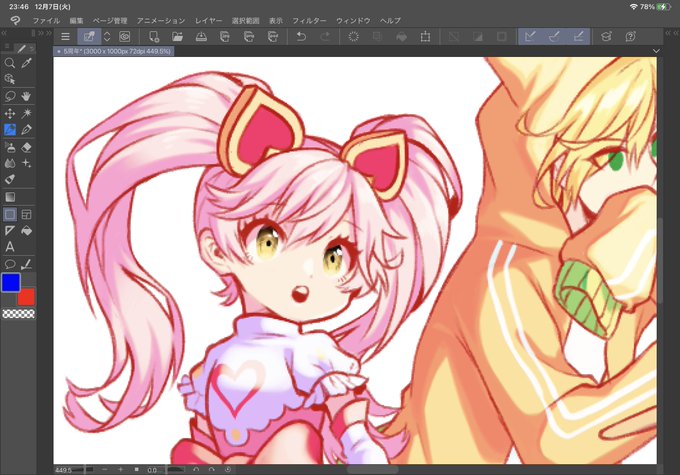The image size is (680, 475).
Task: Select the Hand move-view tool
Action: coord(26,96)
